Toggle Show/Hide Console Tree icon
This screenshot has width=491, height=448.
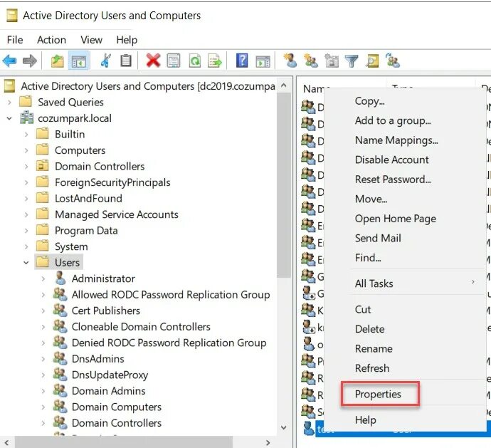(78, 61)
